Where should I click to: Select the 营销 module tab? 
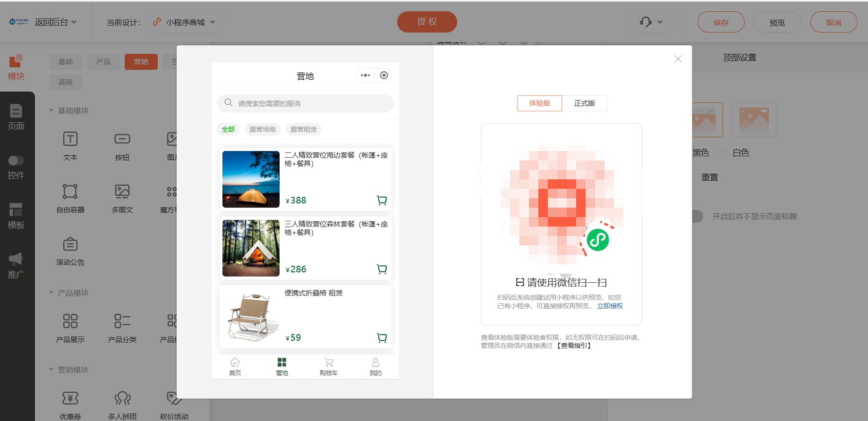(x=141, y=62)
